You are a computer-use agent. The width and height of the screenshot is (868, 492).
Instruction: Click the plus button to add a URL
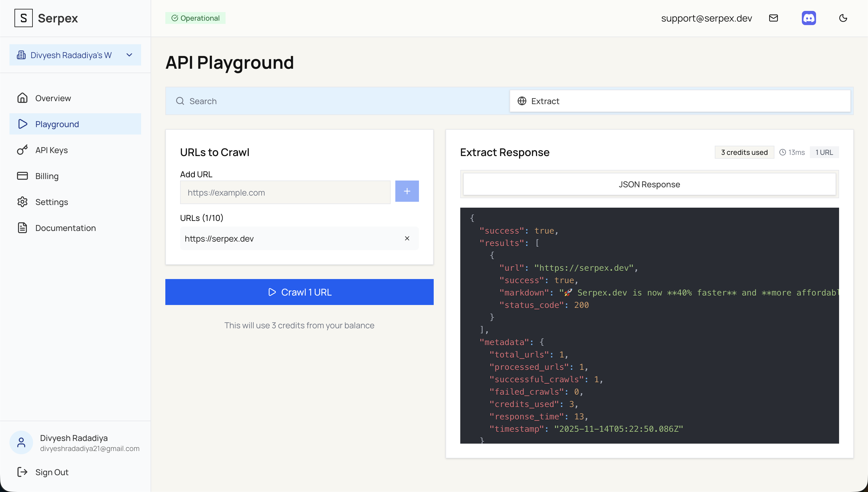[x=407, y=191]
